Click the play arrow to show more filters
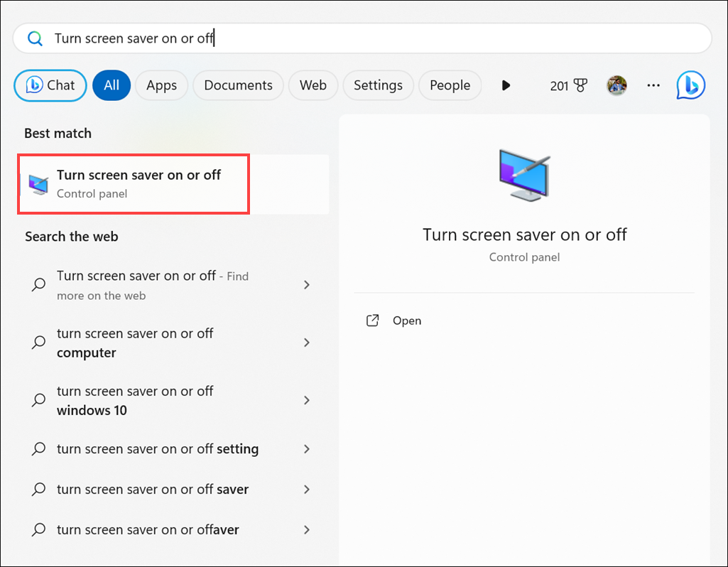Viewport: 728px width, 567px height. point(506,85)
